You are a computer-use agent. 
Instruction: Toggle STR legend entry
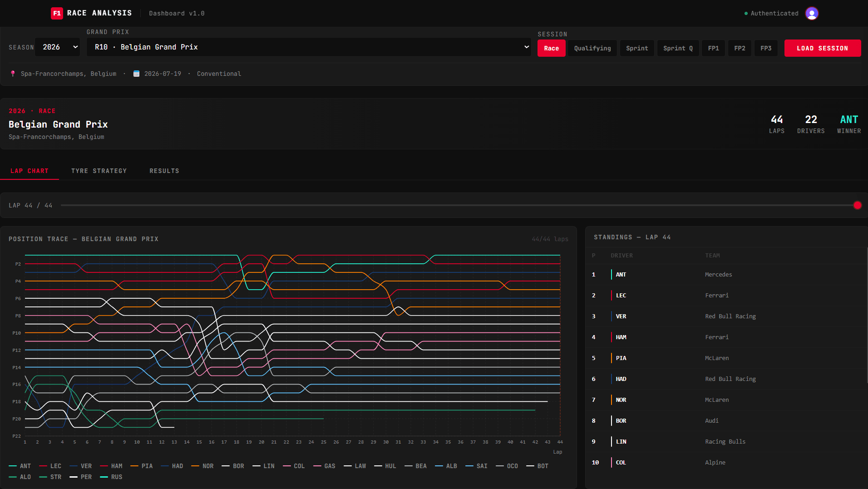50,477
